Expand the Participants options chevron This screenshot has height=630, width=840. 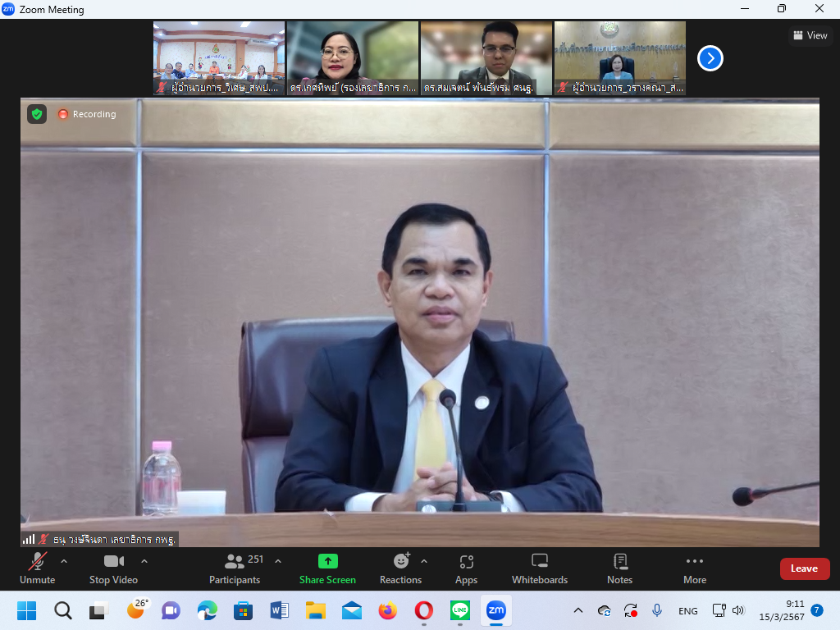click(x=278, y=561)
